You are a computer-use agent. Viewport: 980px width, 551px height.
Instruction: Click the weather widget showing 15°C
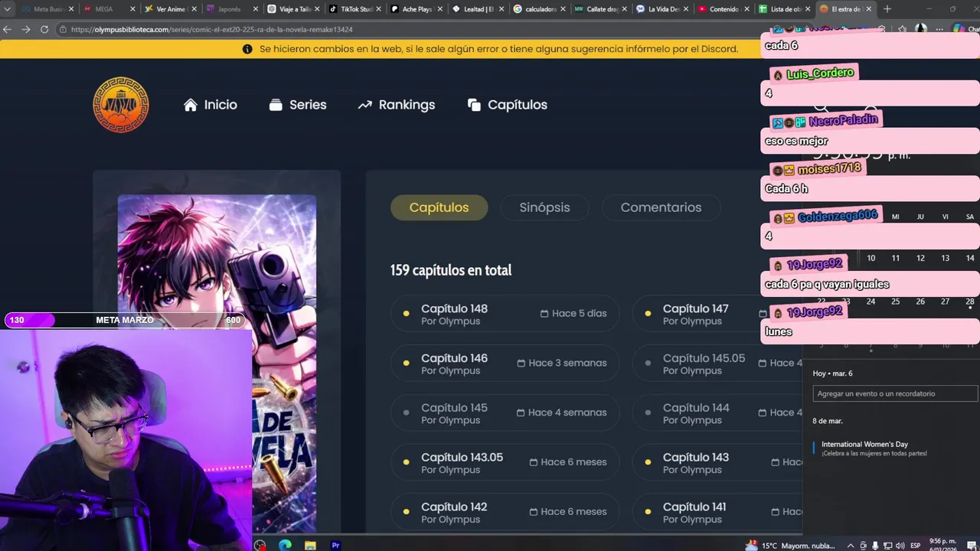(789, 546)
